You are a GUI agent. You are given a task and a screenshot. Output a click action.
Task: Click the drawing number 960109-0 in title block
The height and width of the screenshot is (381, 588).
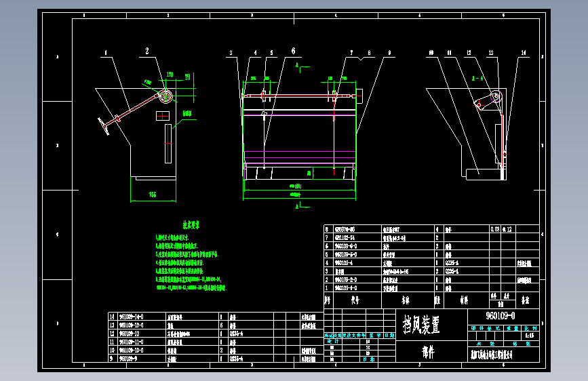pos(501,316)
